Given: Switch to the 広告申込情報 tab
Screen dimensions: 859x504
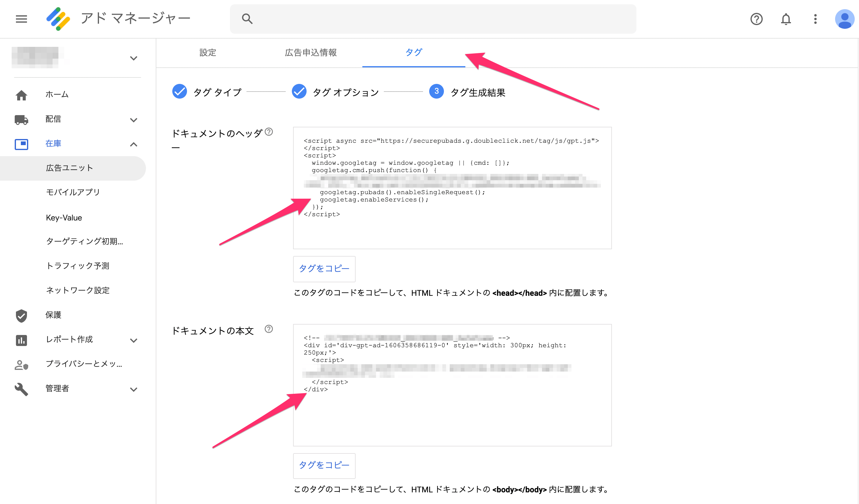Looking at the screenshot, I should pyautogui.click(x=311, y=52).
